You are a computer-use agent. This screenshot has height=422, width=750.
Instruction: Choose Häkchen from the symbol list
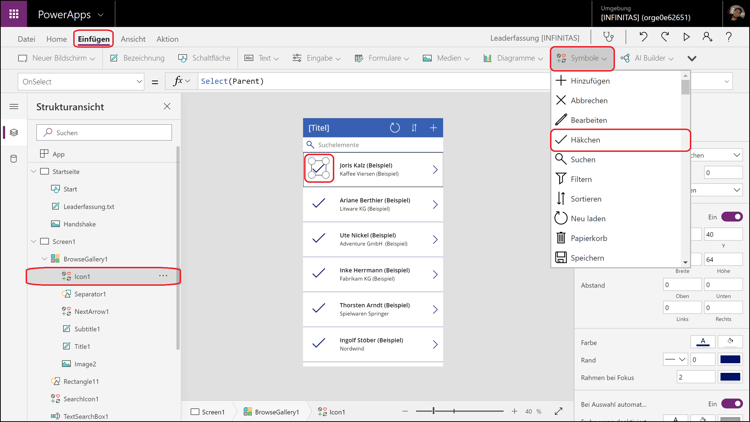pyautogui.click(x=585, y=140)
